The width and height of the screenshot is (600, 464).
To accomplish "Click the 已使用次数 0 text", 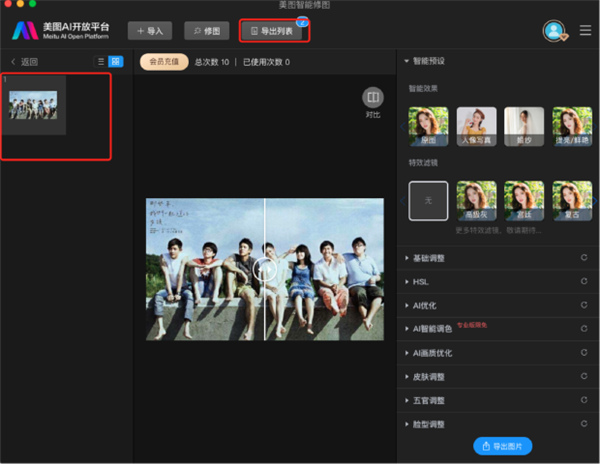I will coord(266,62).
